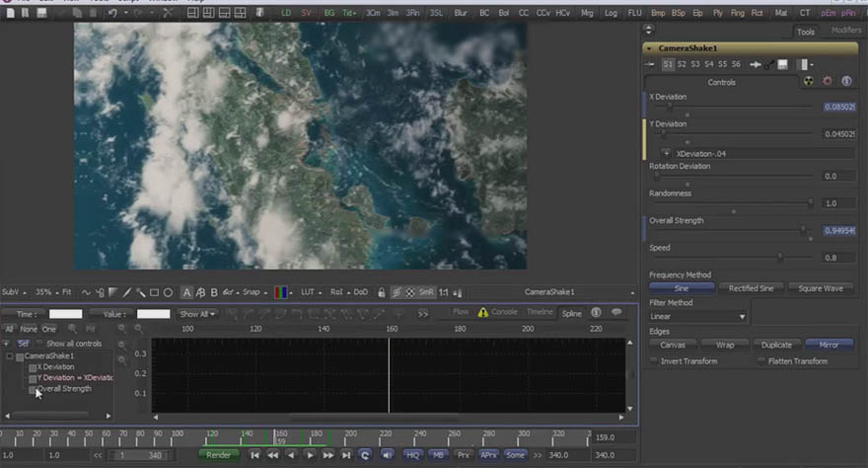
Task: Toggle the APrx auto proxy button
Action: pyautogui.click(x=488, y=455)
